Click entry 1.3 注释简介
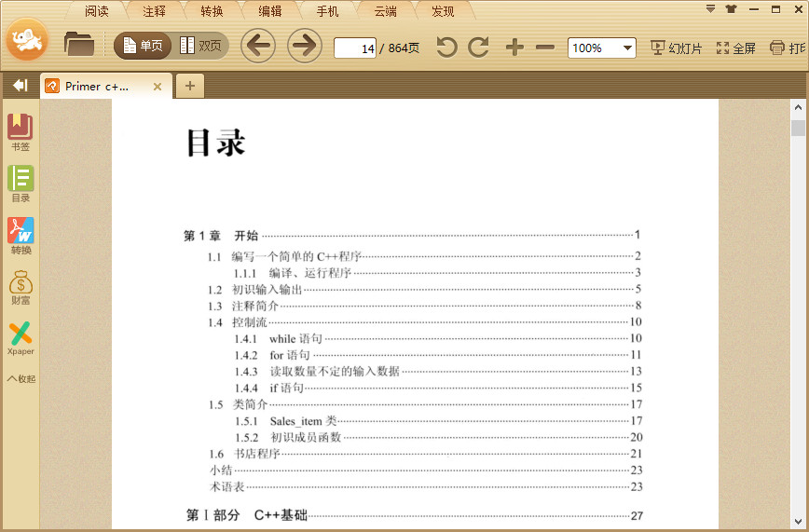This screenshot has width=809, height=532. 424,306
